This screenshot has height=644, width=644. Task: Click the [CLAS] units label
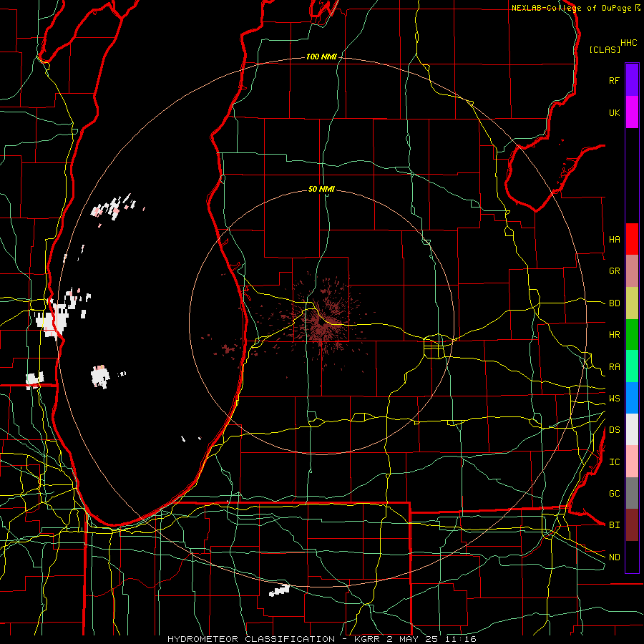pyautogui.click(x=605, y=49)
